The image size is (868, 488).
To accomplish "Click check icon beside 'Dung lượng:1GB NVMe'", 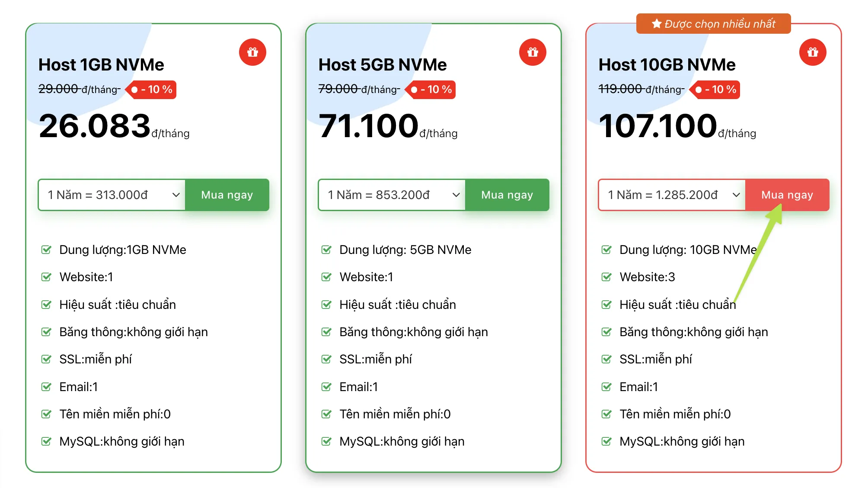I will click(46, 250).
